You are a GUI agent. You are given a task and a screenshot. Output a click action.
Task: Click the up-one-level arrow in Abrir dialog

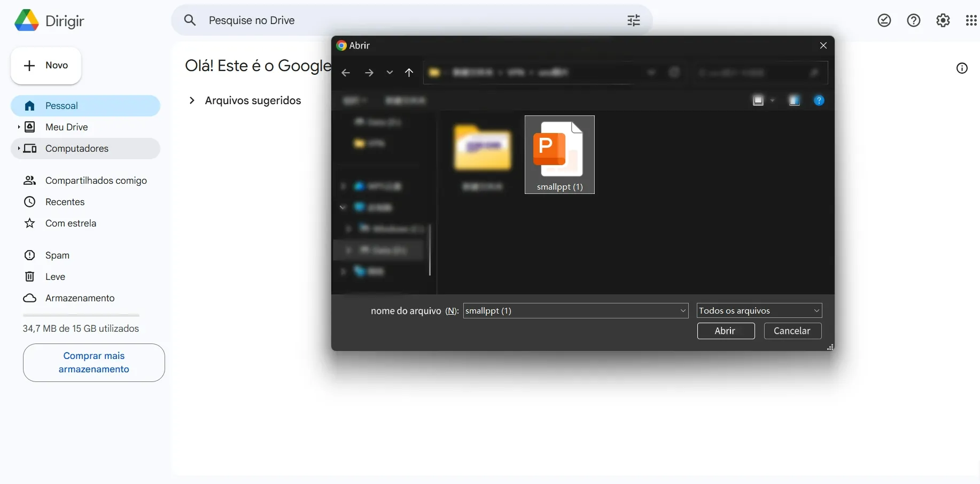410,73
